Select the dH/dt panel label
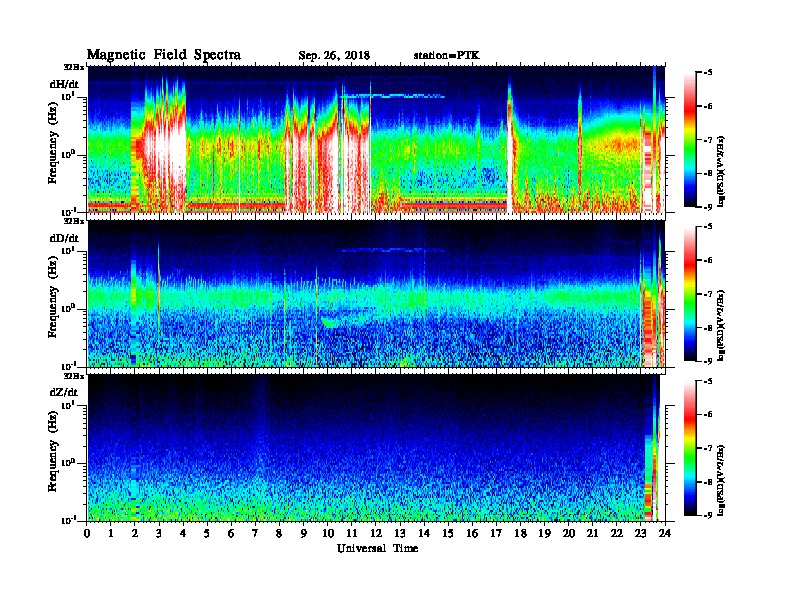The height and width of the screenshot is (612, 792). coord(64,84)
